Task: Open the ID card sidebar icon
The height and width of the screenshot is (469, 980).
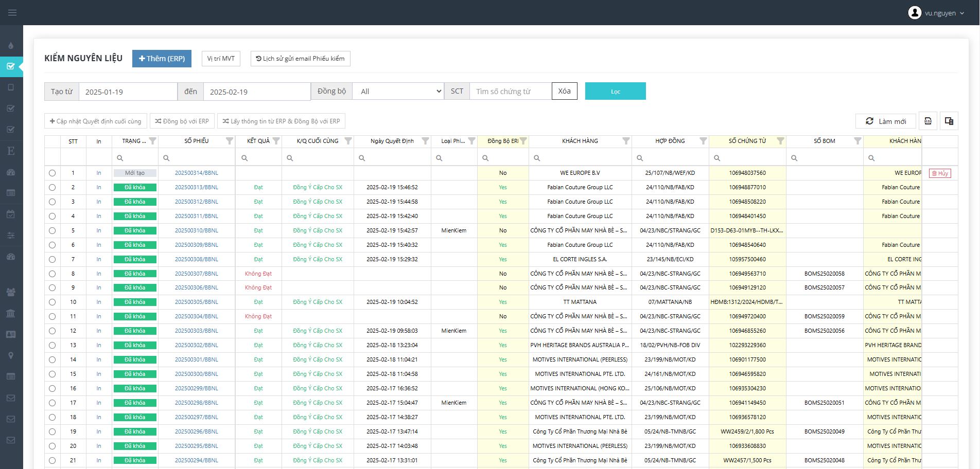Action: tap(11, 334)
